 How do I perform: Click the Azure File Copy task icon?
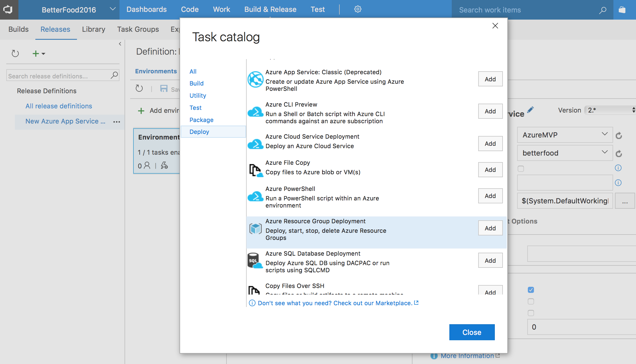[256, 170]
